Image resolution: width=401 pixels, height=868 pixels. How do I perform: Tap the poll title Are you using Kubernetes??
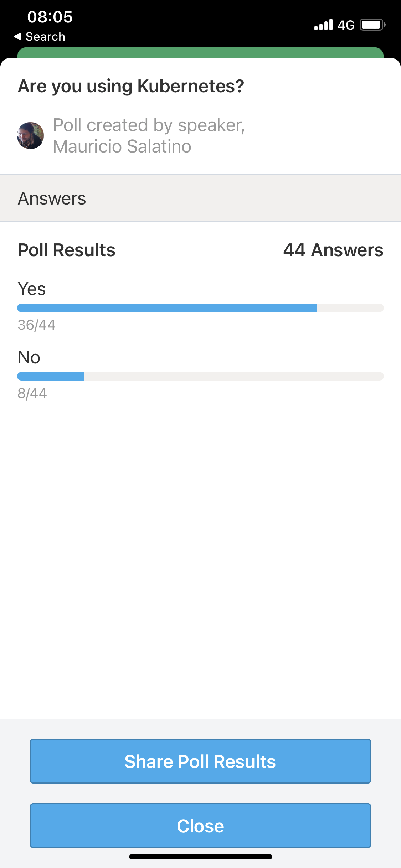(131, 86)
